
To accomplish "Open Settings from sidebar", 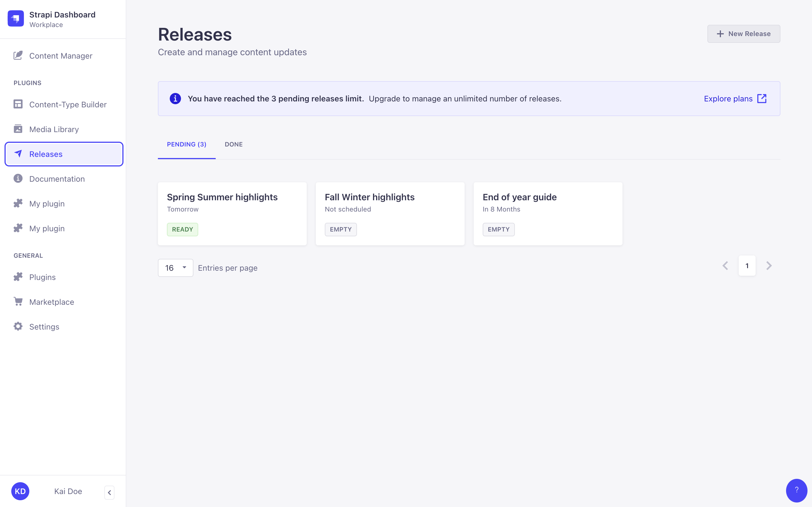I will 45,326.
